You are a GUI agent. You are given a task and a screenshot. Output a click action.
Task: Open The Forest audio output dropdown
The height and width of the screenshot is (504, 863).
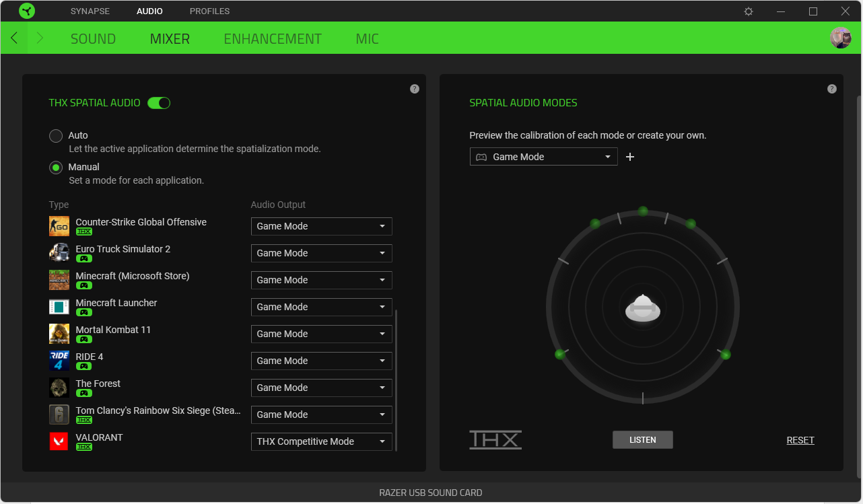[x=322, y=388]
